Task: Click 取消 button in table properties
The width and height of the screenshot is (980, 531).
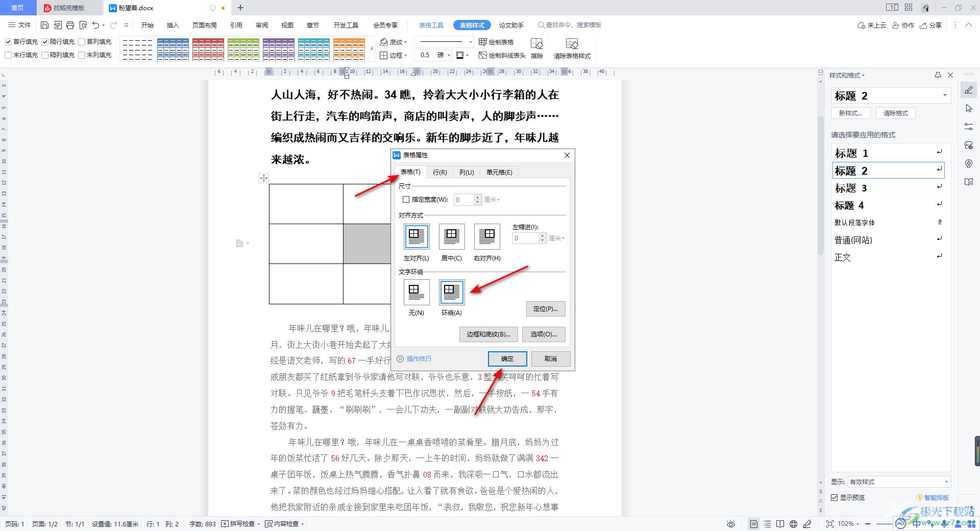Action: coord(551,359)
